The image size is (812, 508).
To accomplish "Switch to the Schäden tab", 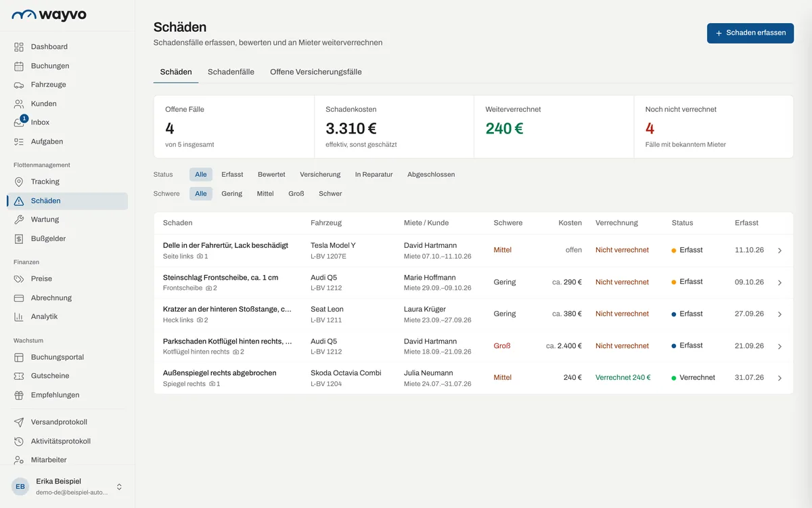I will [176, 72].
